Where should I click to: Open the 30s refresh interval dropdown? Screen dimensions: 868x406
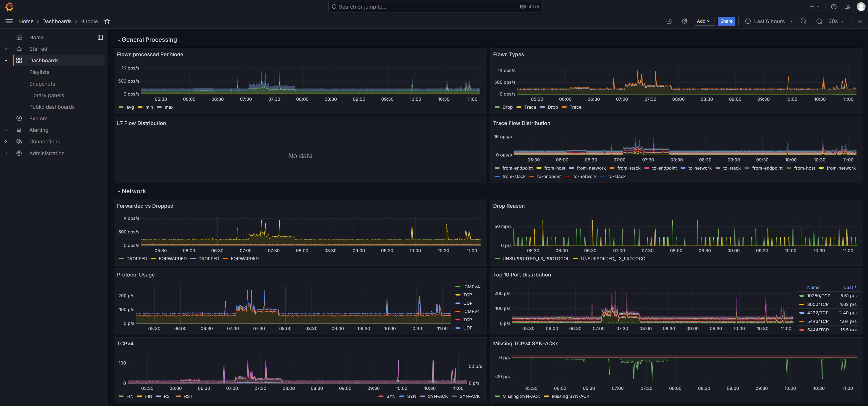click(836, 21)
